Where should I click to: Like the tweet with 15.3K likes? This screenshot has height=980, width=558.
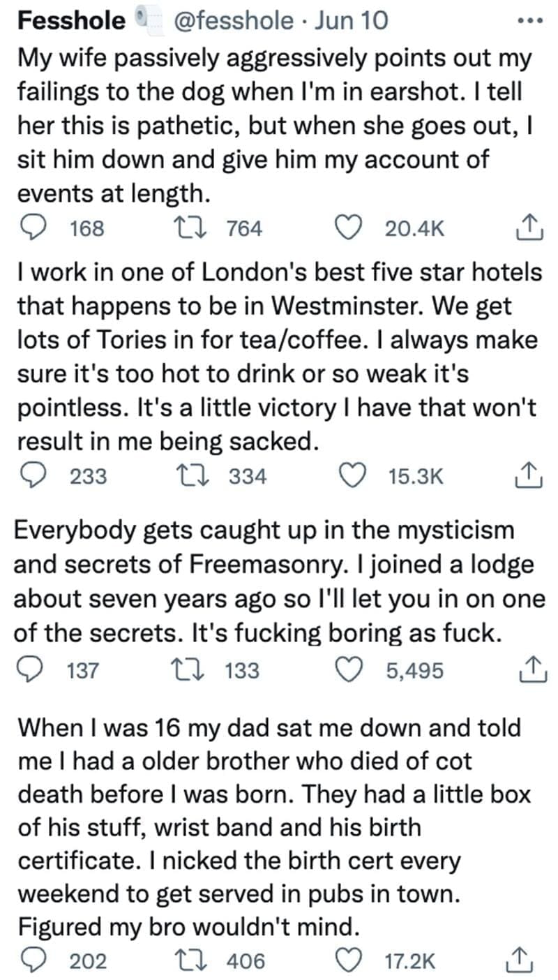(354, 476)
